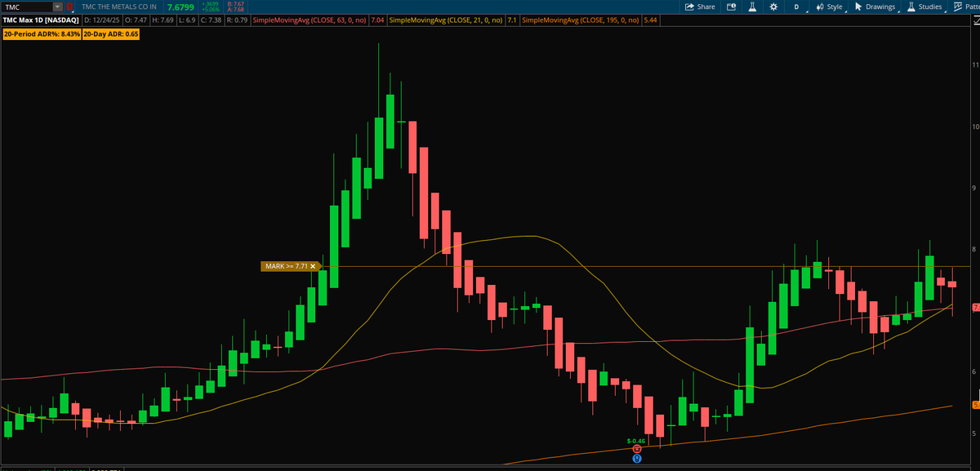Image resolution: width=980 pixels, height=471 pixels.
Task: Click the TMC Max 1D [NASDAQ] chart title
Action: click(41, 20)
